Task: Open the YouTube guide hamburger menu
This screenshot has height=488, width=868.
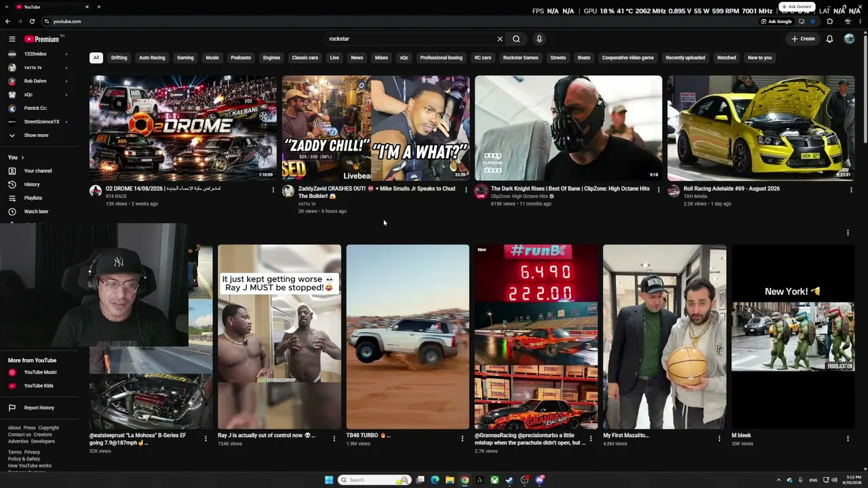Action: [12, 39]
